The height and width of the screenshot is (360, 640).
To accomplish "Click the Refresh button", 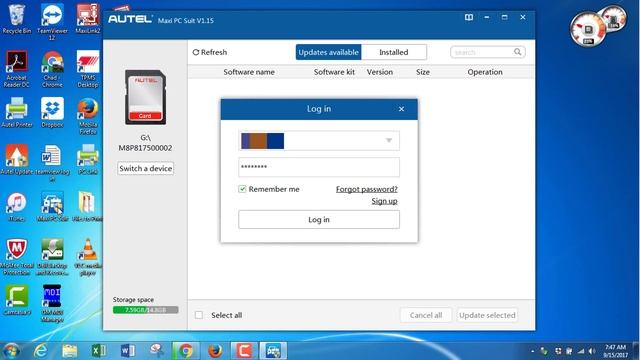I will coord(210,52).
